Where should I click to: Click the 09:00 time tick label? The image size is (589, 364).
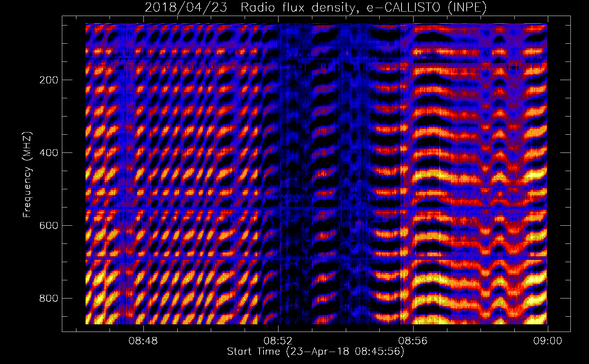pyautogui.click(x=548, y=341)
